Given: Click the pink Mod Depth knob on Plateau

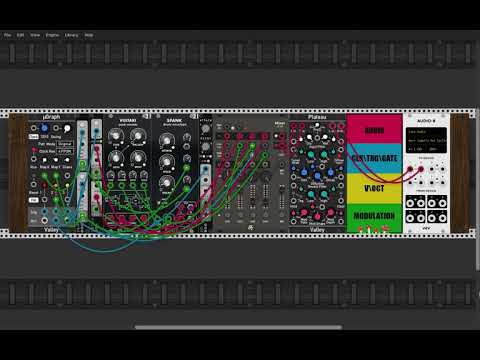Looking at the screenshot, I should (330, 212).
